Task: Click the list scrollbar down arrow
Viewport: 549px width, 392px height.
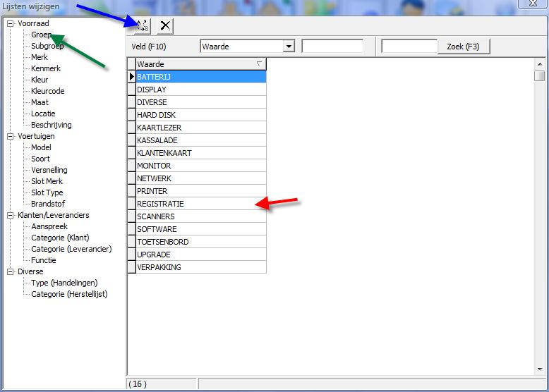Action: pos(540,369)
